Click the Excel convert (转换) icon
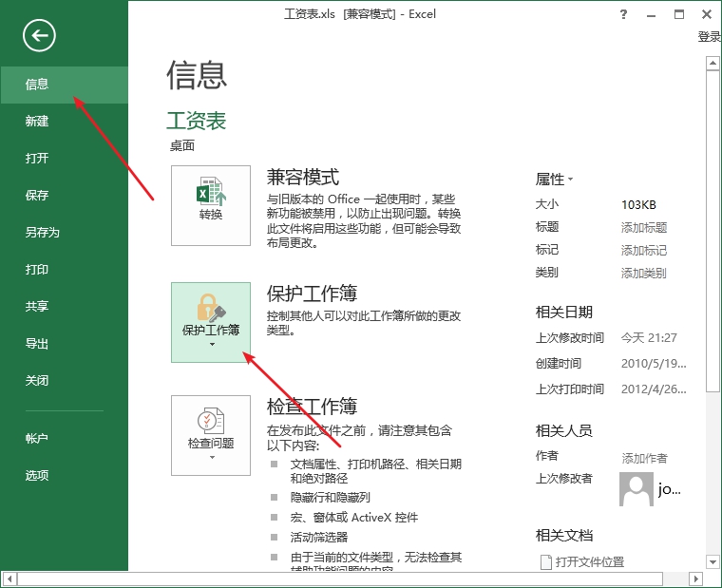Image resolution: width=722 pixels, height=588 pixels. tap(211, 205)
